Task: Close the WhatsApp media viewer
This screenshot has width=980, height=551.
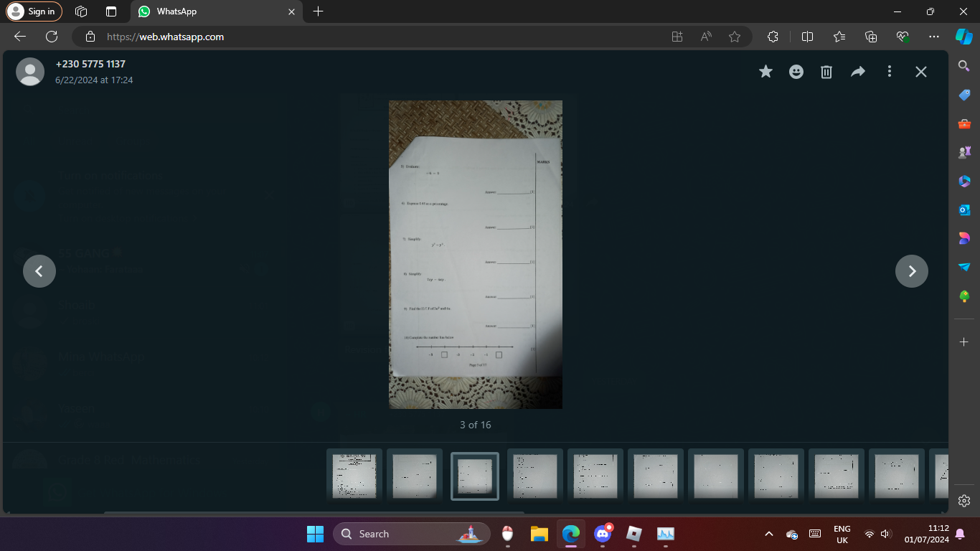Action: click(x=921, y=72)
